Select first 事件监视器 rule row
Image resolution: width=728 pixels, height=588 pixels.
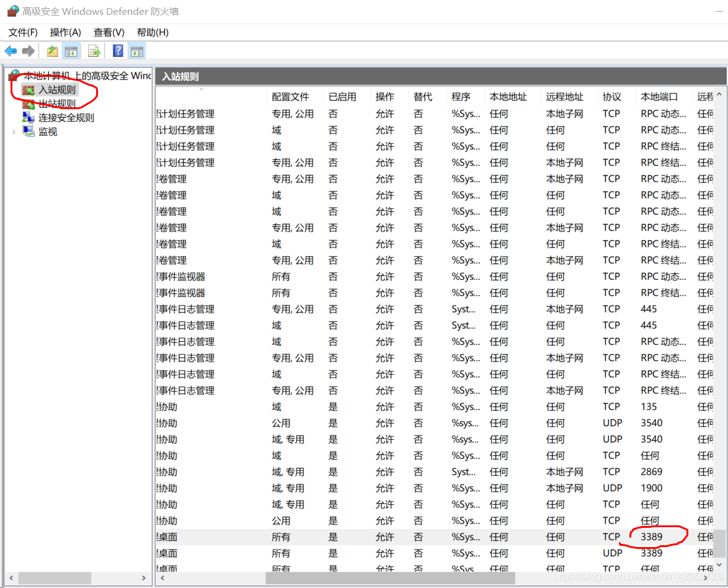point(435,277)
